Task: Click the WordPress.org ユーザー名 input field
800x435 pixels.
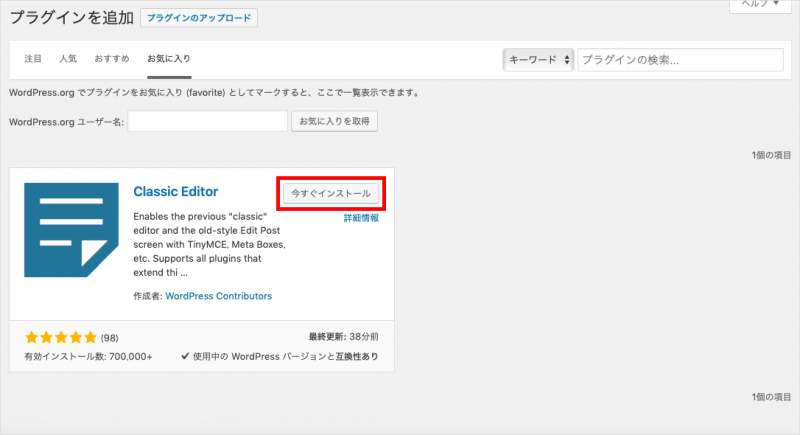Action: click(x=208, y=121)
